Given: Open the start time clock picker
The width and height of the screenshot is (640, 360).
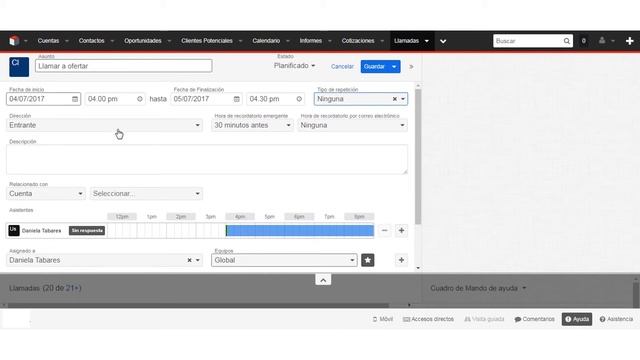Looking at the screenshot, I should [x=140, y=99].
